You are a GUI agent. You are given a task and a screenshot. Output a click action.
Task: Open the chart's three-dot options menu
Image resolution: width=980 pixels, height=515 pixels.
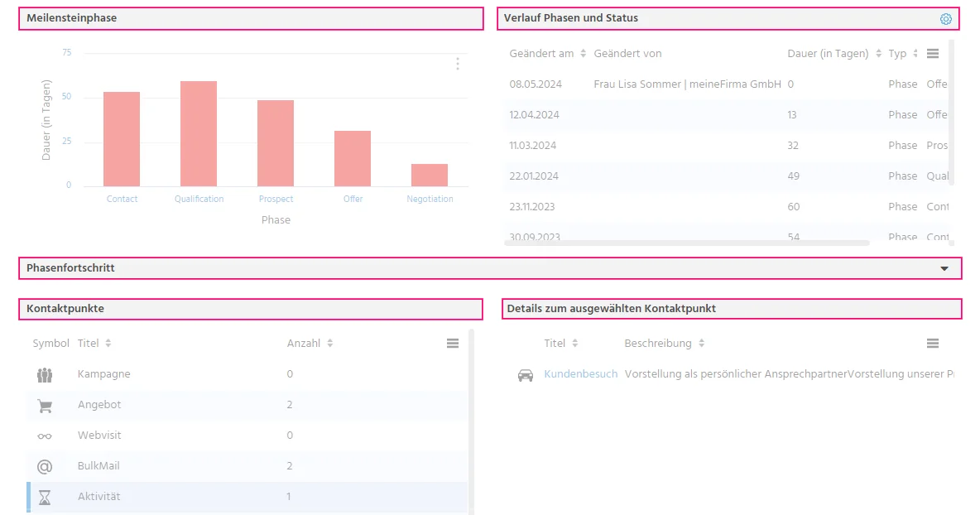(x=458, y=64)
